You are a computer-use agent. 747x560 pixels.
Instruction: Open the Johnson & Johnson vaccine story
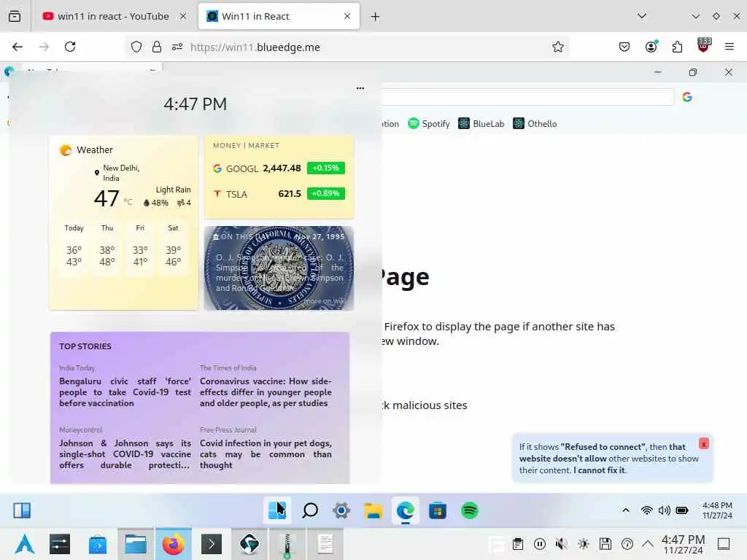(125, 454)
